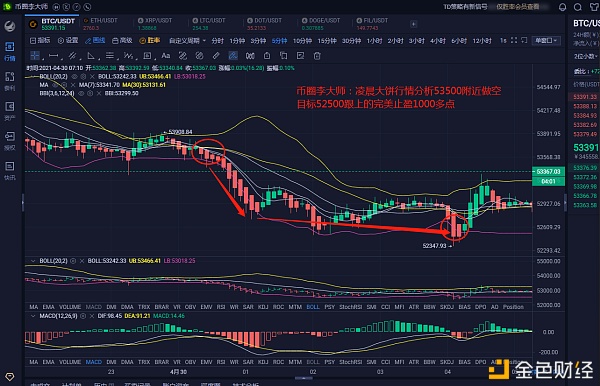Select the 1小时 timeframe
The height and width of the screenshot is (386, 600).
[x=374, y=41]
